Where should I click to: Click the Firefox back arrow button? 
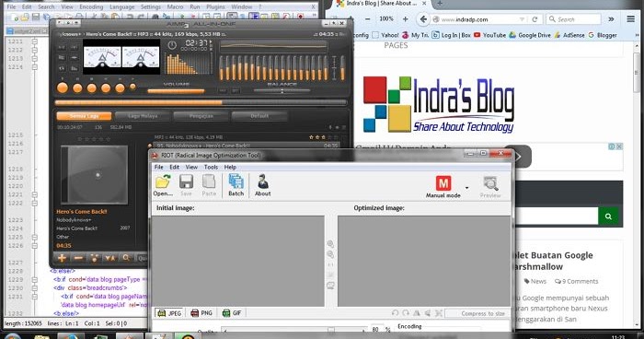[423, 19]
